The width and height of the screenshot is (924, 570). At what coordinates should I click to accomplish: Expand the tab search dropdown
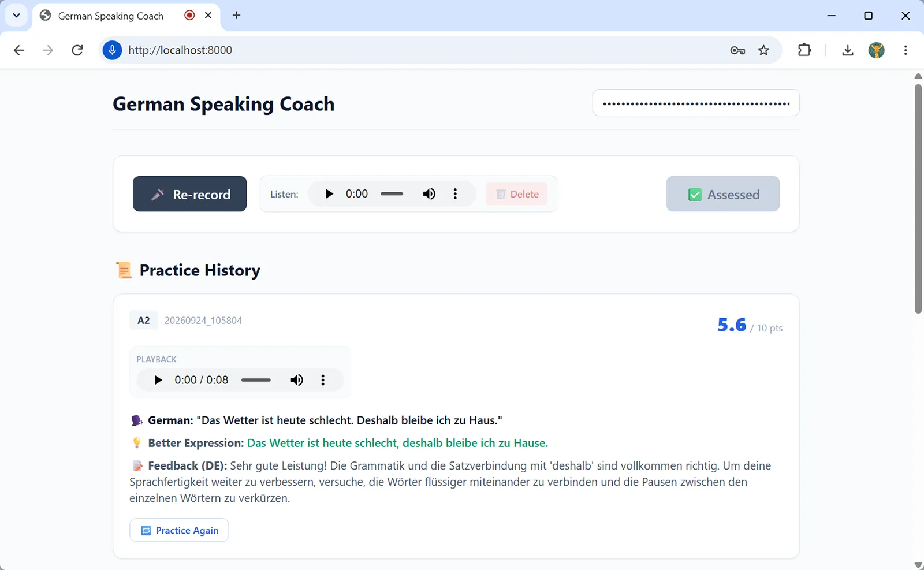click(x=16, y=16)
